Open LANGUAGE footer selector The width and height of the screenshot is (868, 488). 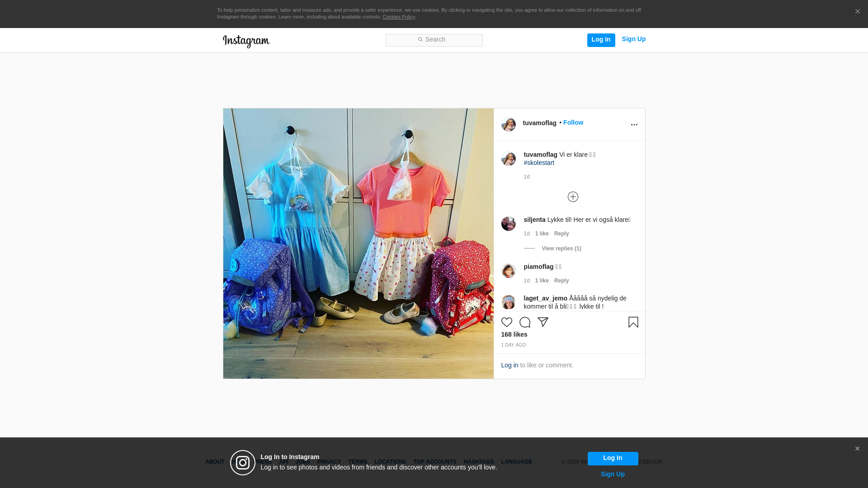click(x=516, y=462)
